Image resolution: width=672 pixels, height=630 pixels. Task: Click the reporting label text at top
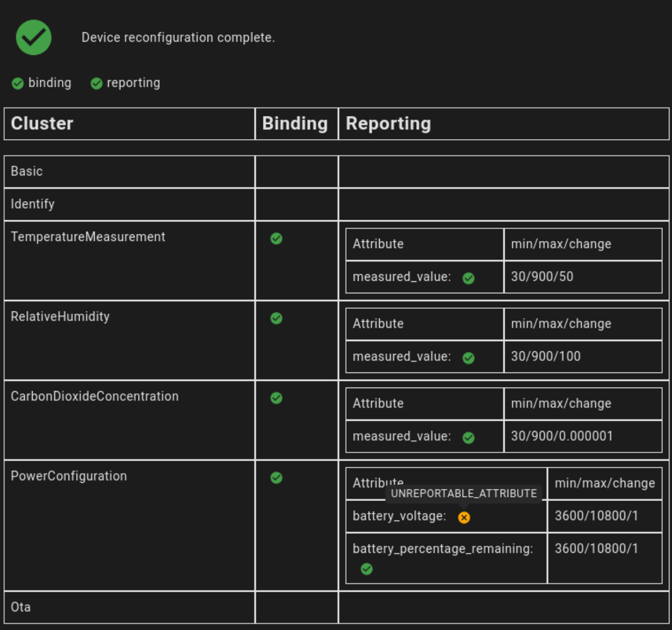(133, 83)
